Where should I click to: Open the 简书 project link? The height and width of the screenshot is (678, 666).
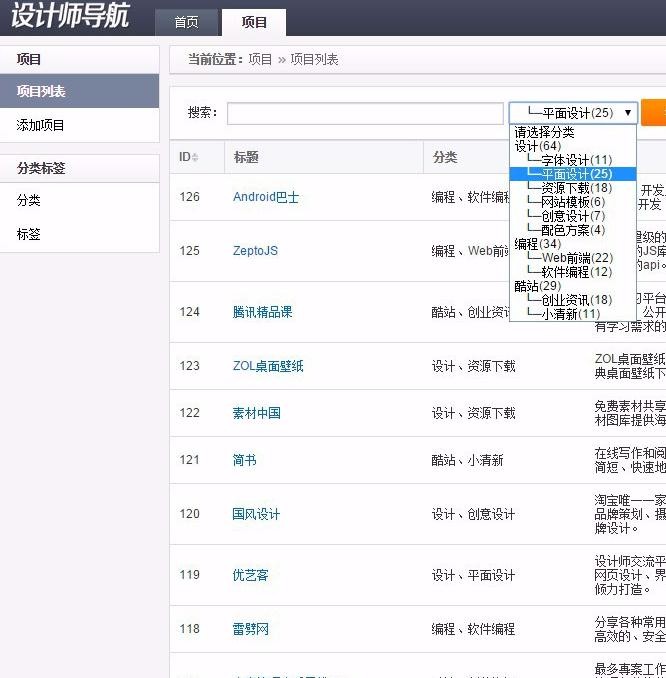(x=244, y=460)
